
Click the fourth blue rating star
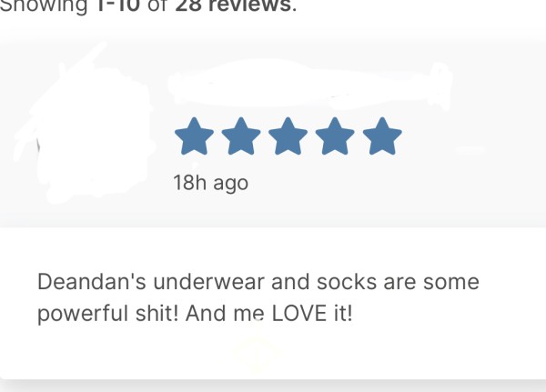(x=335, y=136)
